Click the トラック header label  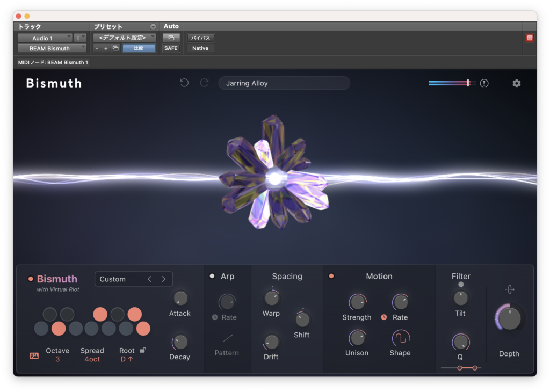(x=30, y=27)
